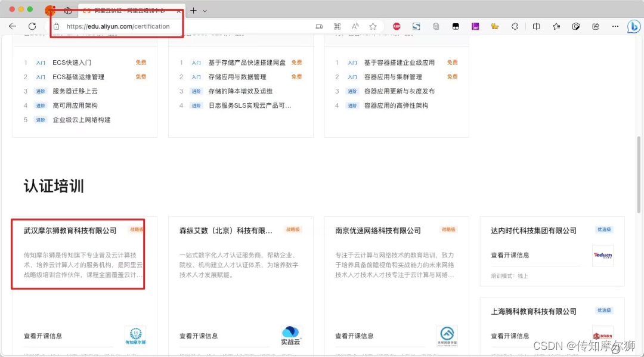The width and height of the screenshot is (644, 357).
Task: Open the purple RP extension icon
Action: [x=475, y=26]
